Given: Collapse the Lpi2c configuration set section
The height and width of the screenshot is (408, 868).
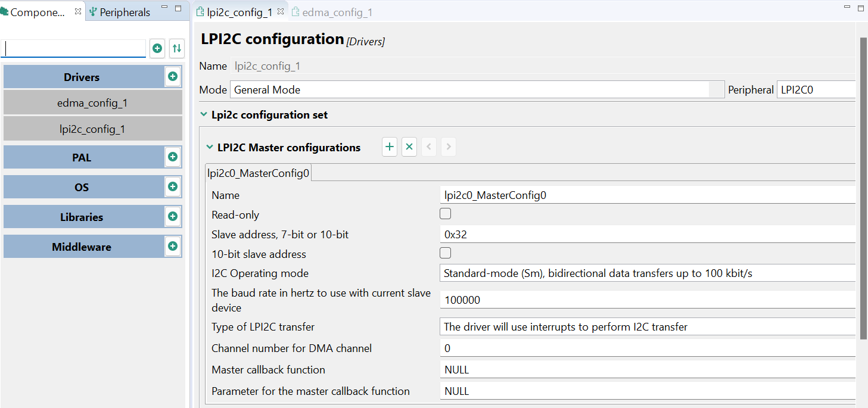Looking at the screenshot, I should point(204,114).
